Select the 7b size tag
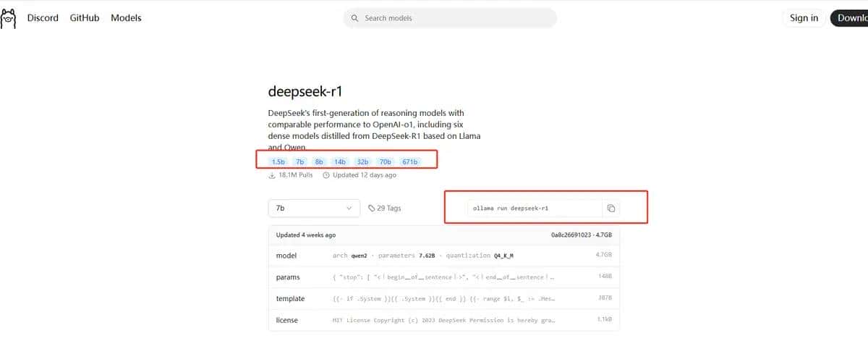 (x=299, y=161)
